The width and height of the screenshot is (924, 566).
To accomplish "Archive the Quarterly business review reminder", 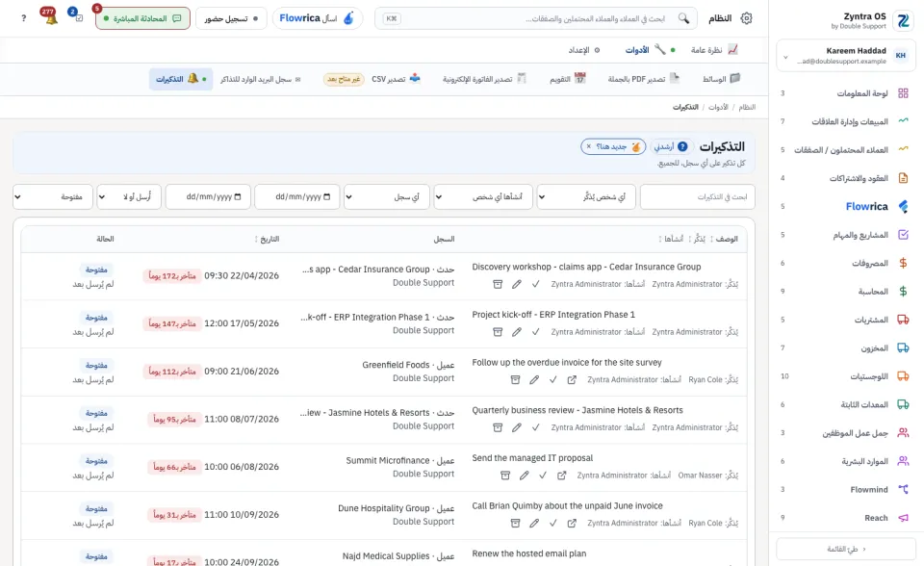I will (x=498, y=427).
